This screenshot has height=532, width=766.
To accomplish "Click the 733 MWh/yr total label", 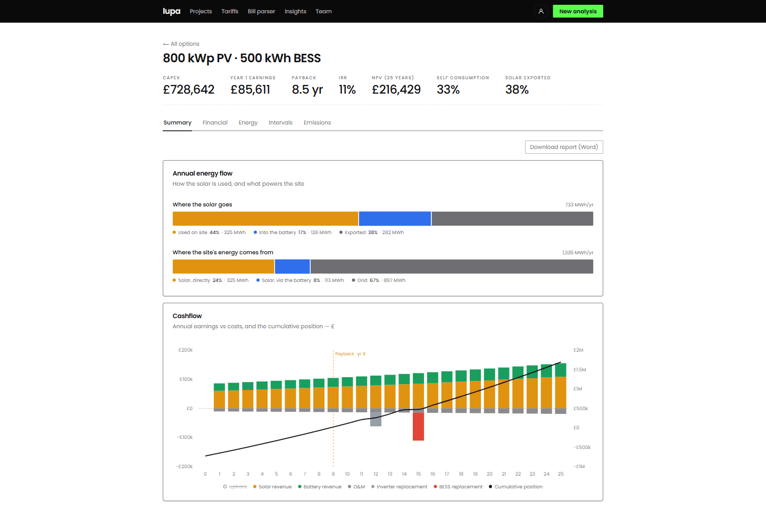I will coord(579,205).
